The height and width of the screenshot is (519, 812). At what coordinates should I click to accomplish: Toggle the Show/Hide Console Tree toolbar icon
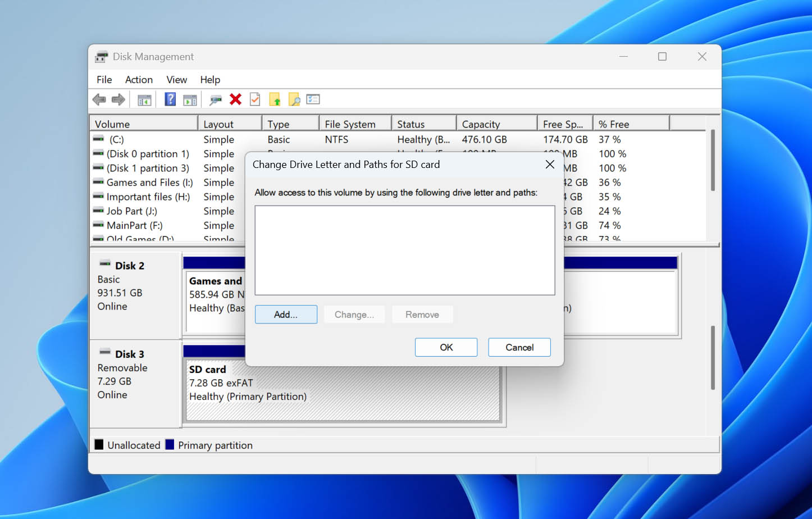144,100
